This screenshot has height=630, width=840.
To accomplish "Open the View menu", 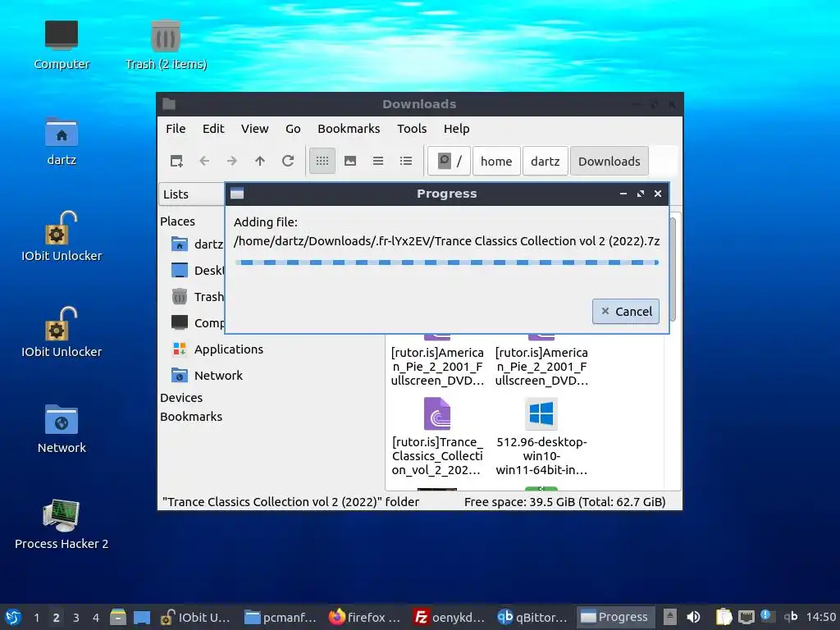I will pyautogui.click(x=254, y=129).
